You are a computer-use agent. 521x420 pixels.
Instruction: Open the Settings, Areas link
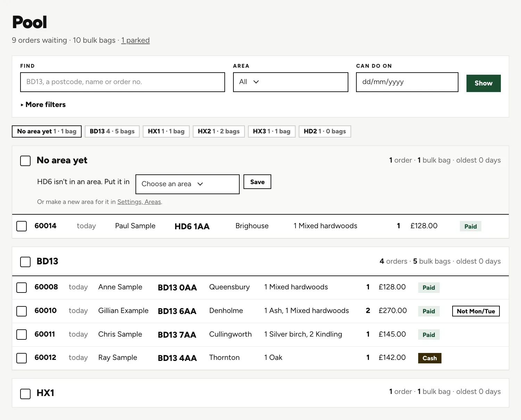[x=139, y=202]
